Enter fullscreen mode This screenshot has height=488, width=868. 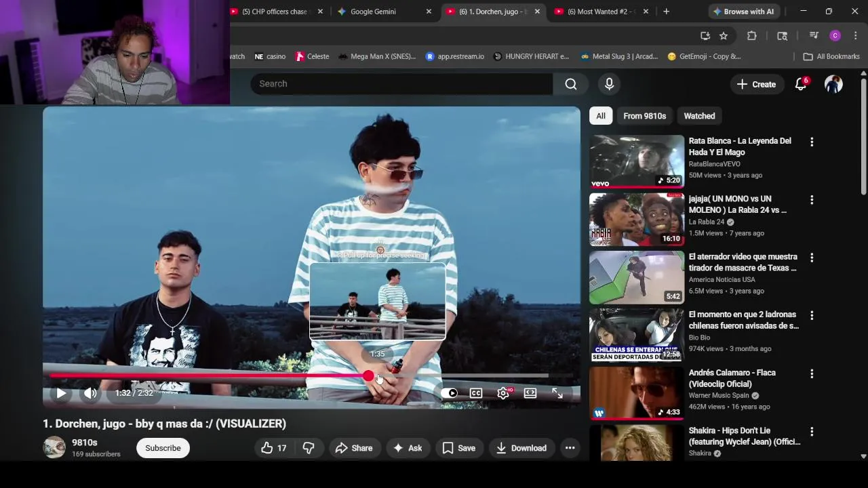(557, 393)
